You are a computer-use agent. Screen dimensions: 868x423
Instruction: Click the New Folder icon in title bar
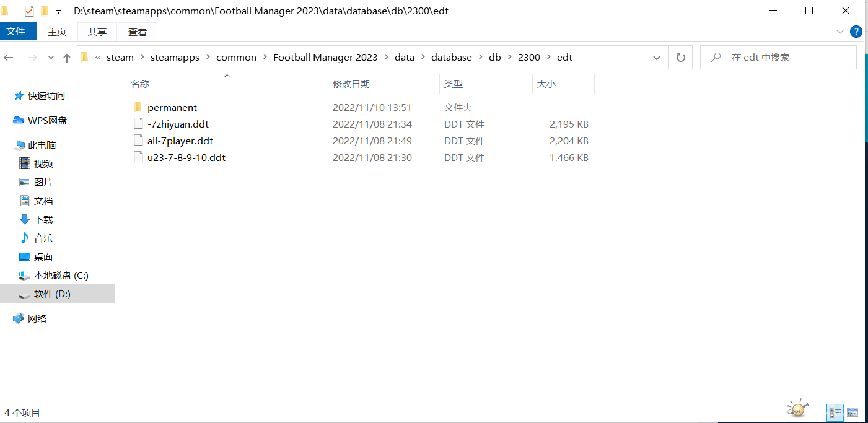coord(45,11)
